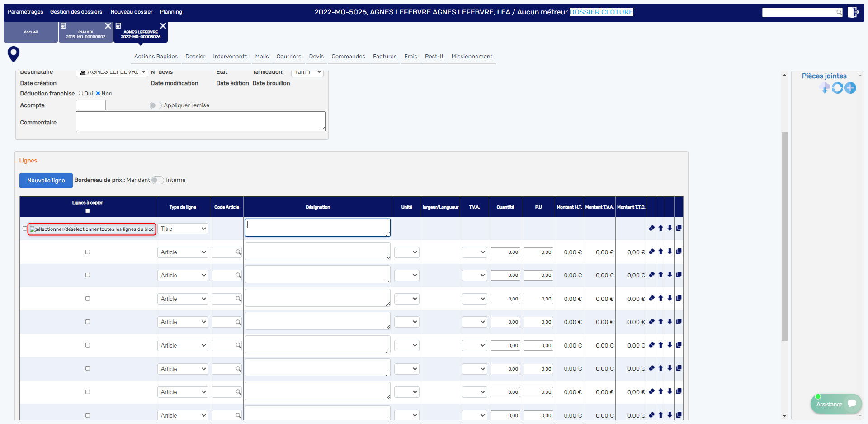Click the add attachment plus icon

[x=850, y=88]
